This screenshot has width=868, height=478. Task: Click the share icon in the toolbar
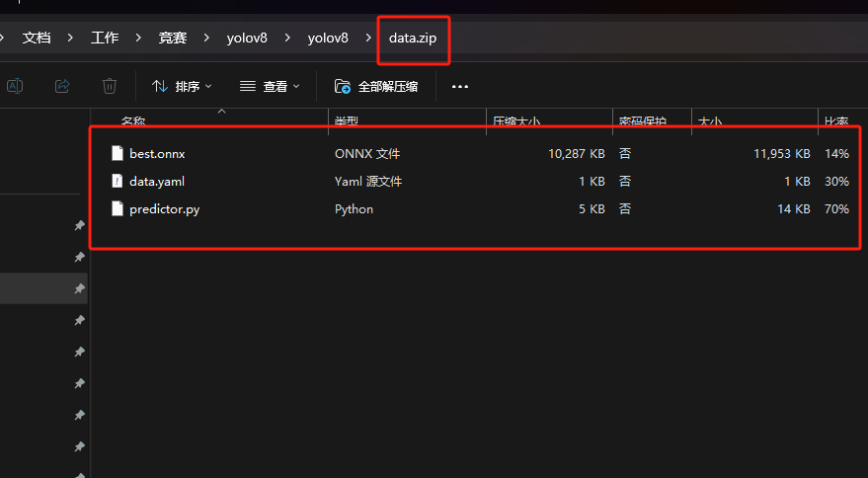pyautogui.click(x=62, y=87)
